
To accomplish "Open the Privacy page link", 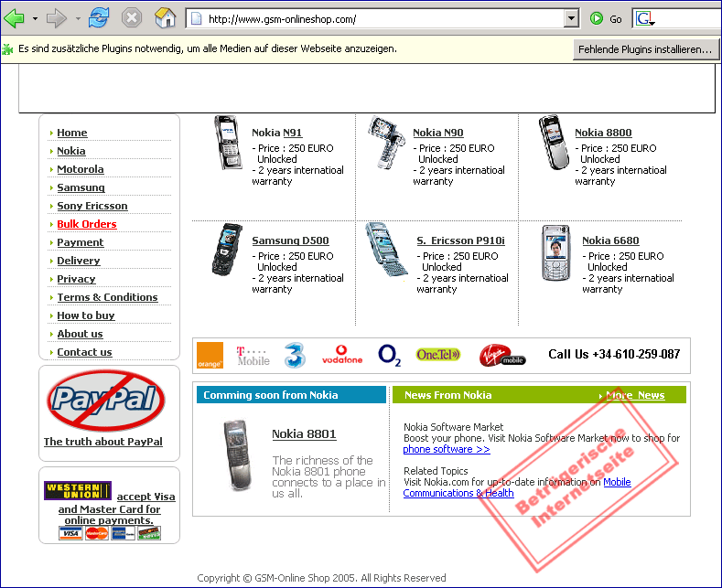I will (76, 279).
